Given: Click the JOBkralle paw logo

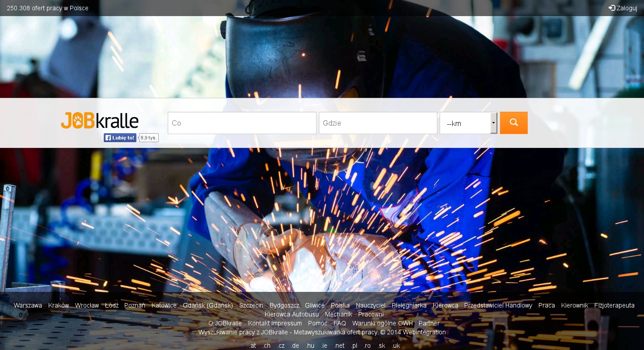Looking at the screenshot, I should tap(100, 121).
